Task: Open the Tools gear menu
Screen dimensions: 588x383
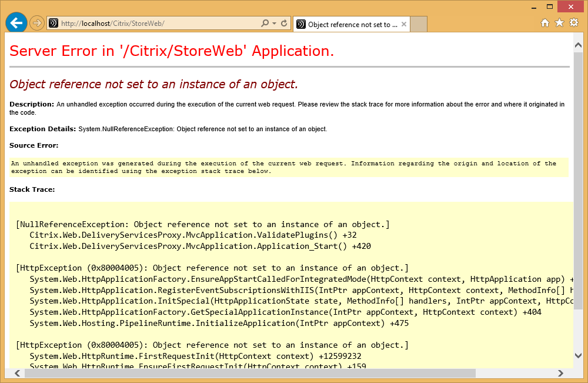Action: (574, 22)
